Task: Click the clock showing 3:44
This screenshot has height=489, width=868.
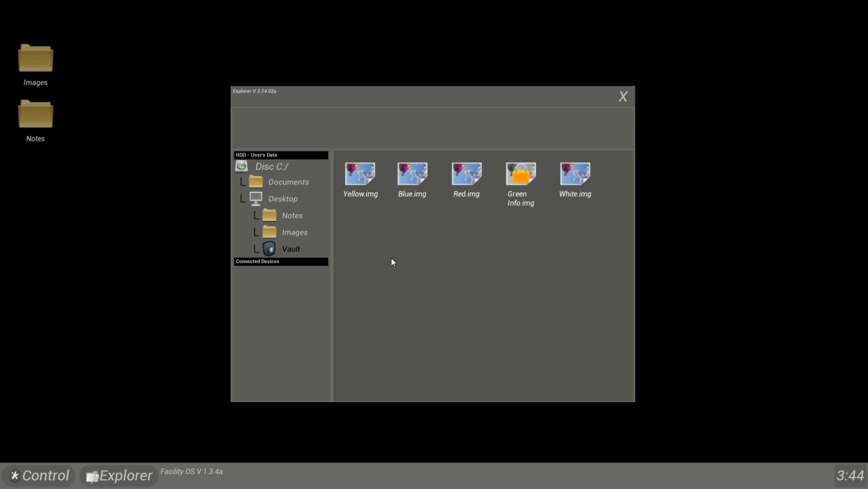Action: (850, 475)
